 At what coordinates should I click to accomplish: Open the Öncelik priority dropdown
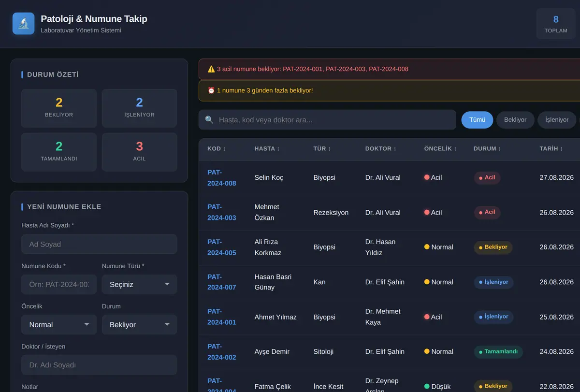59,325
